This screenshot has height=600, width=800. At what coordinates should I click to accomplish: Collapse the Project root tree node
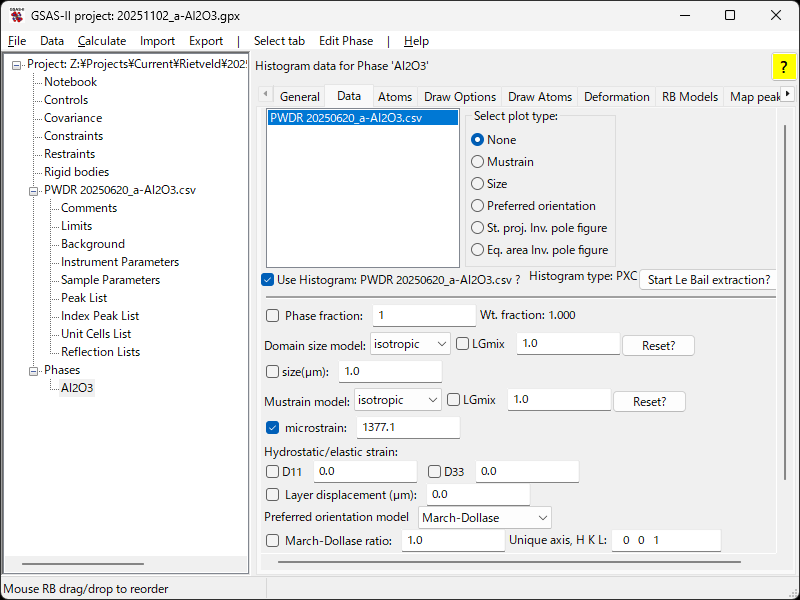tap(17, 64)
